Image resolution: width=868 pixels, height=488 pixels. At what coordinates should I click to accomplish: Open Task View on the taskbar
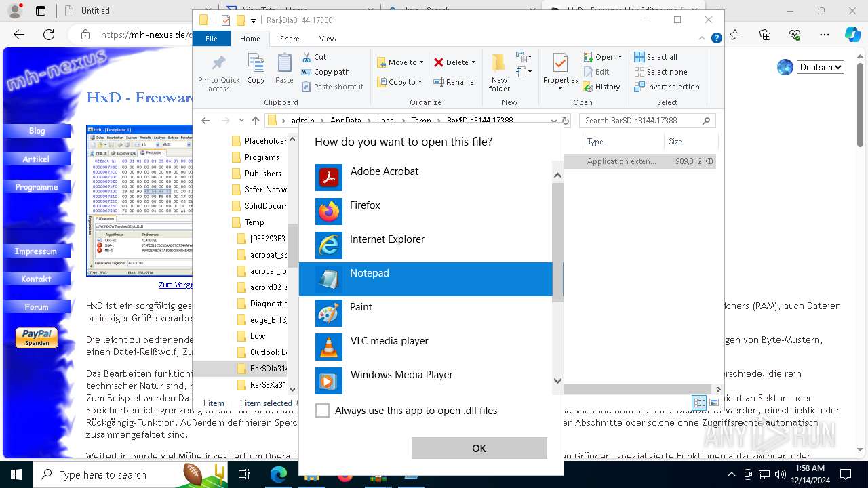(x=245, y=474)
